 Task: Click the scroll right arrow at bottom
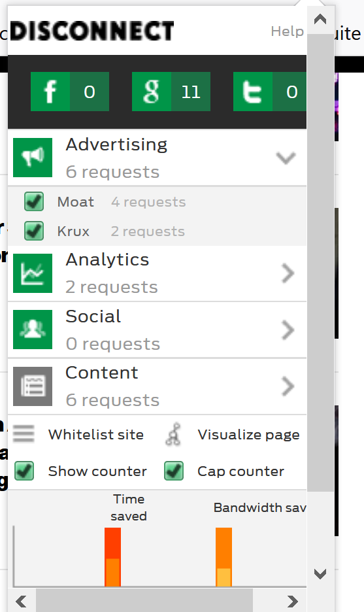(x=293, y=602)
